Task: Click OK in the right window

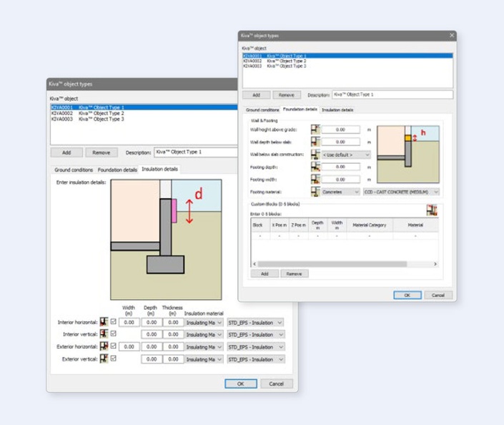Action: click(x=407, y=295)
